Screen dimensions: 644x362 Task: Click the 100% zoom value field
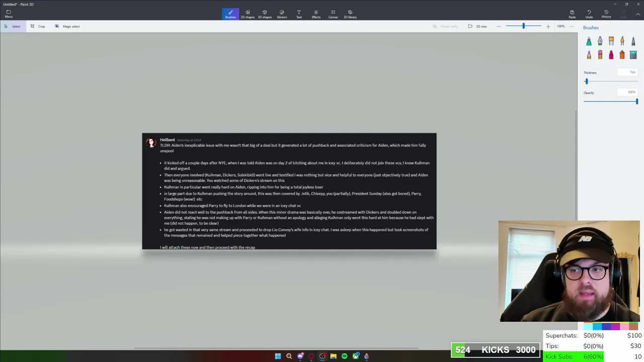click(x=560, y=26)
